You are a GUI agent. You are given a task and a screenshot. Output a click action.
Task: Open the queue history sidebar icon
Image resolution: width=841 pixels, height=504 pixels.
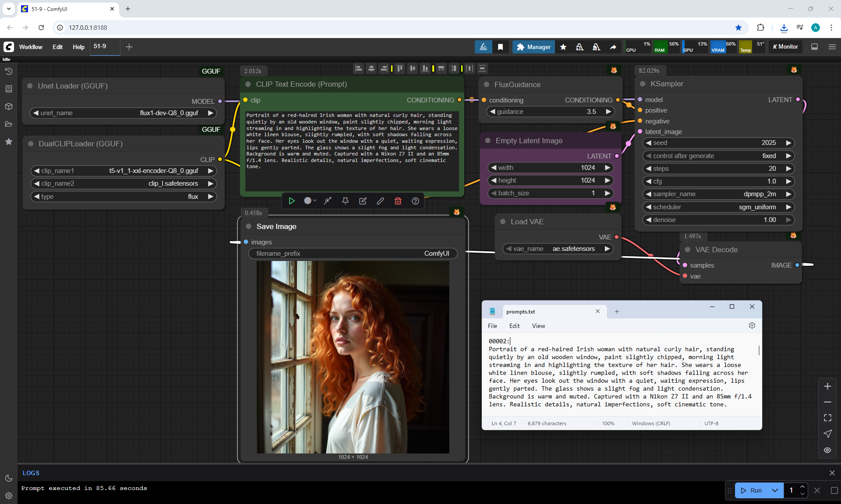click(8, 71)
